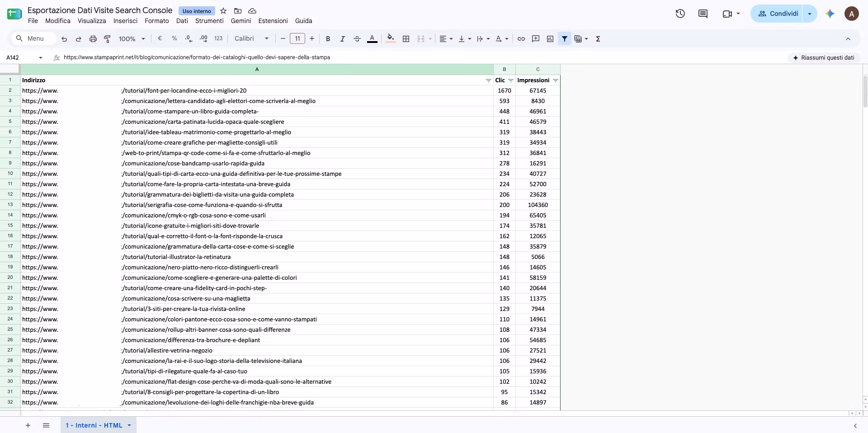
Task: Open the Calibri font dropdown
Action: (x=251, y=39)
